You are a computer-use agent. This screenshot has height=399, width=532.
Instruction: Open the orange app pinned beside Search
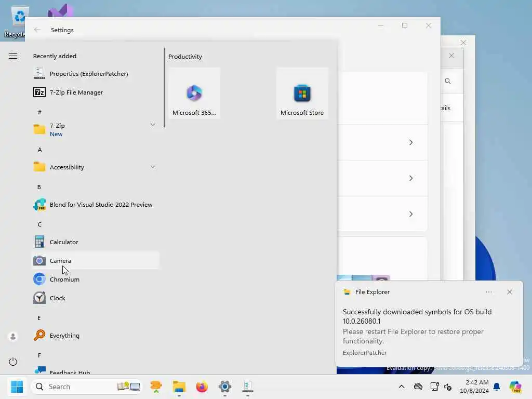click(156, 387)
